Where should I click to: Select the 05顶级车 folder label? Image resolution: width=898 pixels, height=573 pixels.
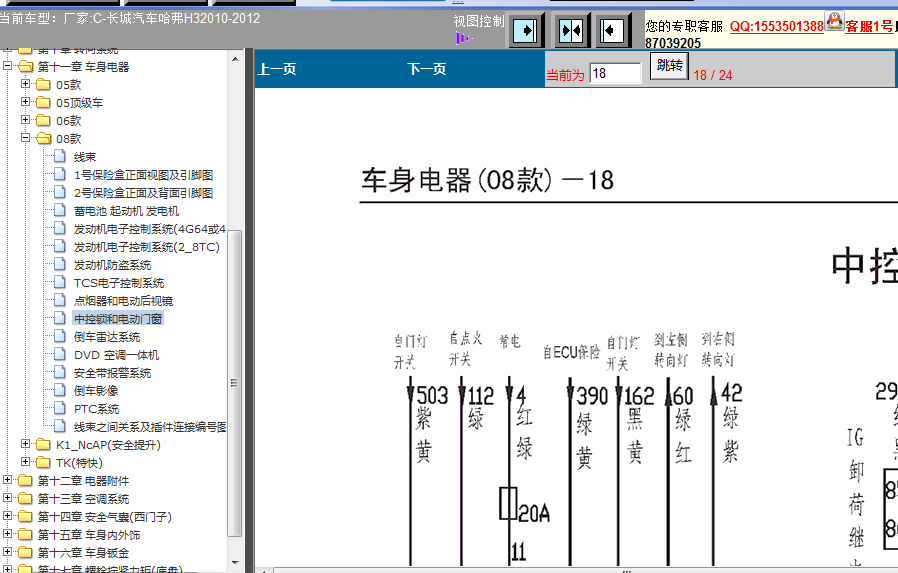point(80,103)
